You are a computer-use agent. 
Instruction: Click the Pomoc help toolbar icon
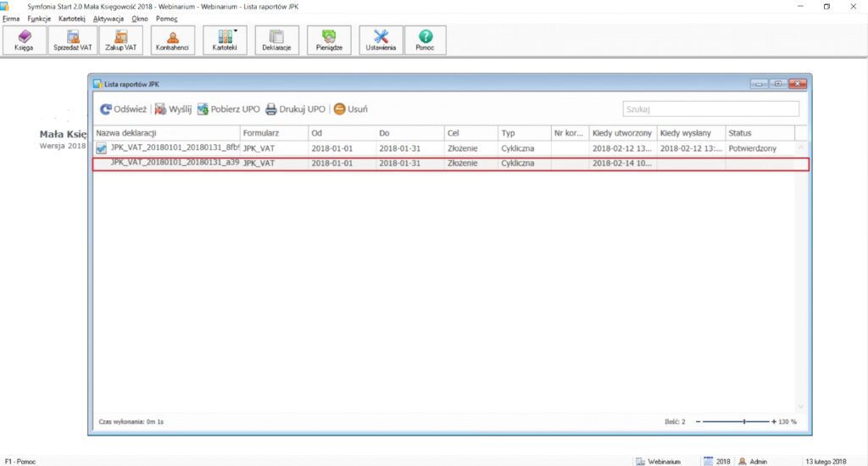[426, 40]
